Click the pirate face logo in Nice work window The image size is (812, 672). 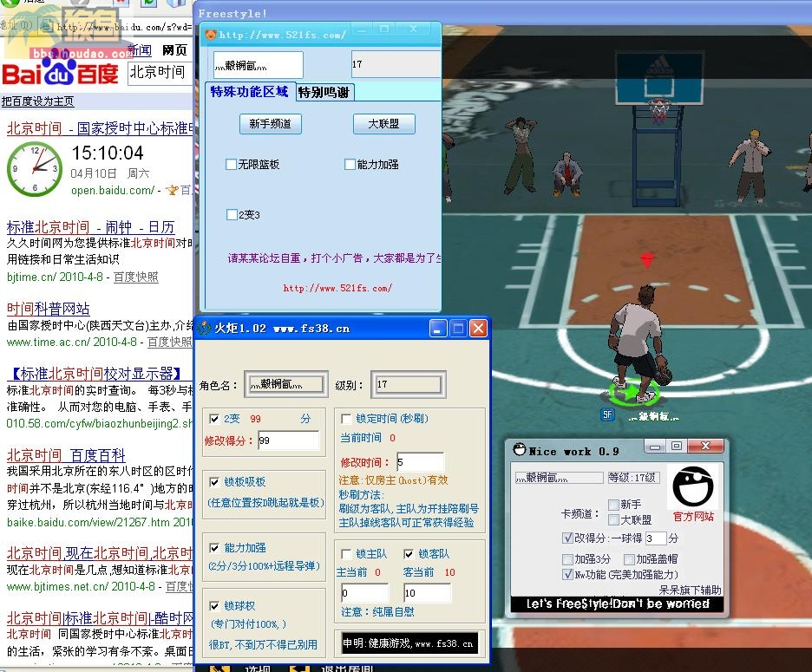tap(692, 486)
